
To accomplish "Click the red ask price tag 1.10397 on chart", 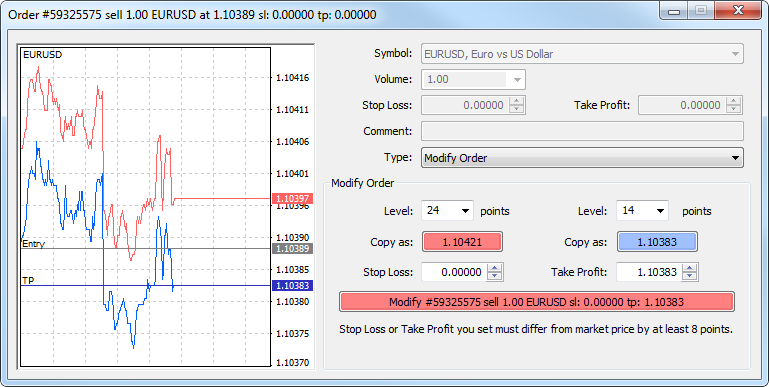I will pos(292,199).
